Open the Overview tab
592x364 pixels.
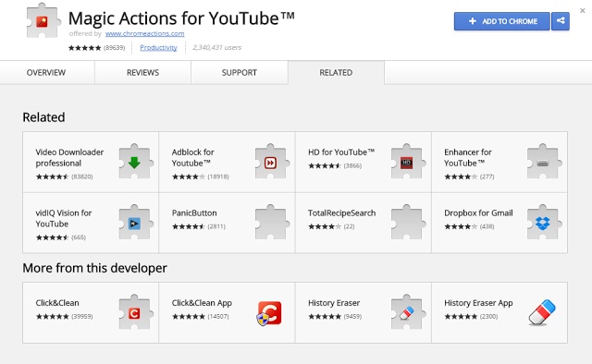[x=46, y=72]
